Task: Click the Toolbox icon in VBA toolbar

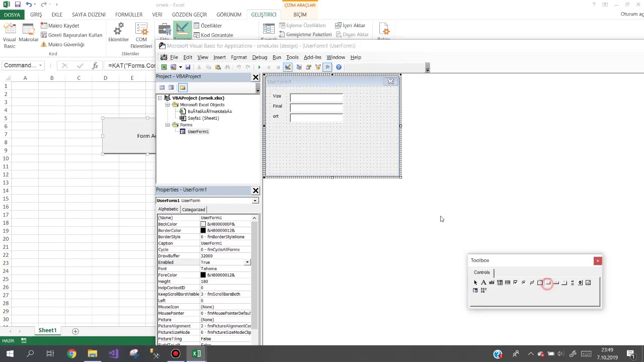Action: click(328, 67)
